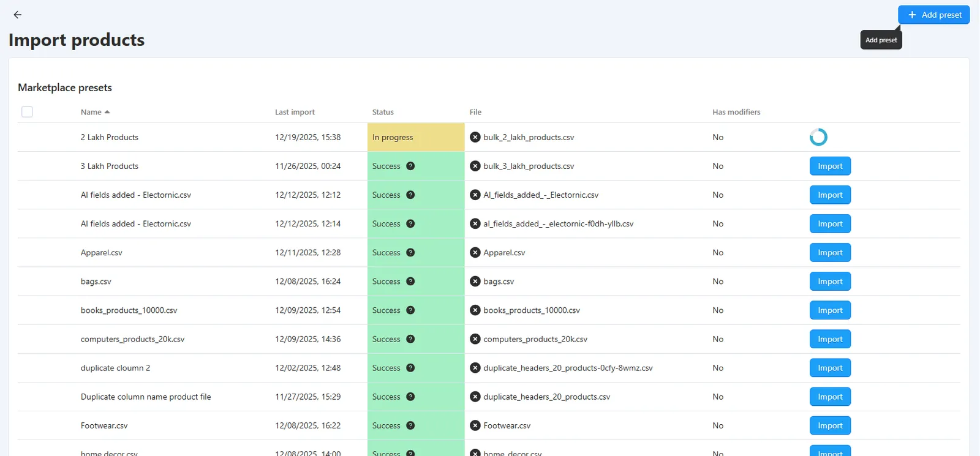Viewport: 980px width, 456px height.
Task: Import the duplicate cloumn 2 preset
Action: (830, 368)
